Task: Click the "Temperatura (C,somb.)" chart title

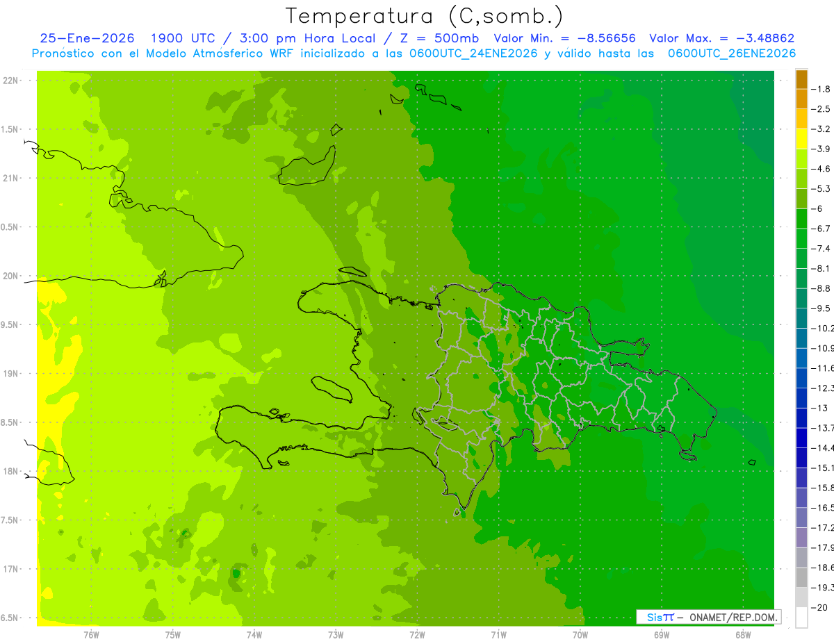Action: 425,16
